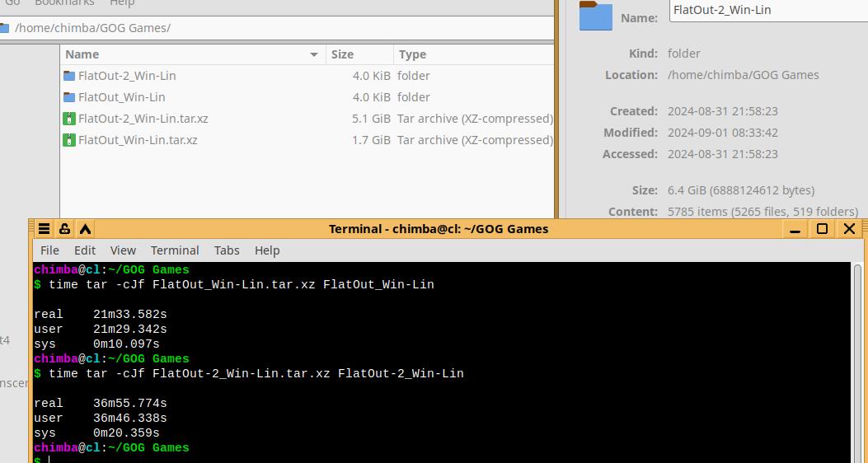Open the Terminal View menu
The height and width of the screenshot is (463, 868).
(123, 250)
